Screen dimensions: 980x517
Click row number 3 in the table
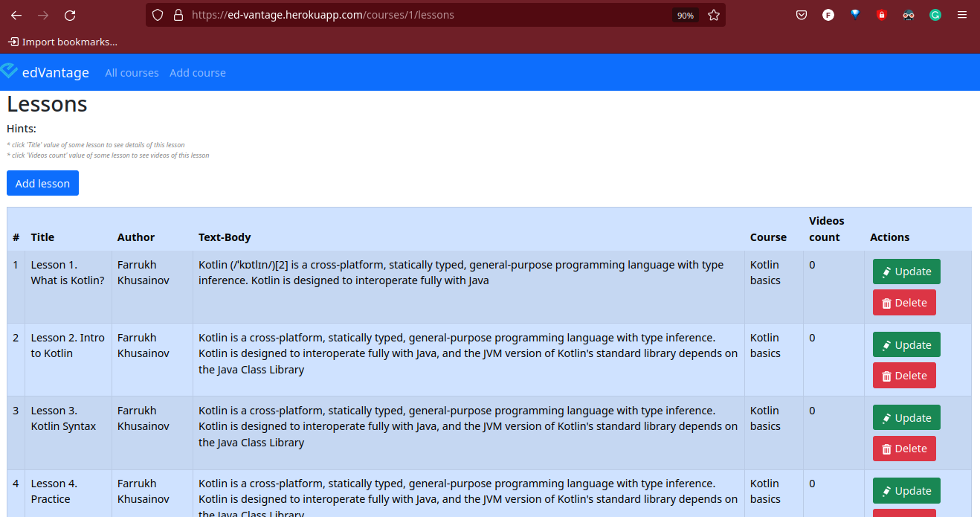[16, 411]
